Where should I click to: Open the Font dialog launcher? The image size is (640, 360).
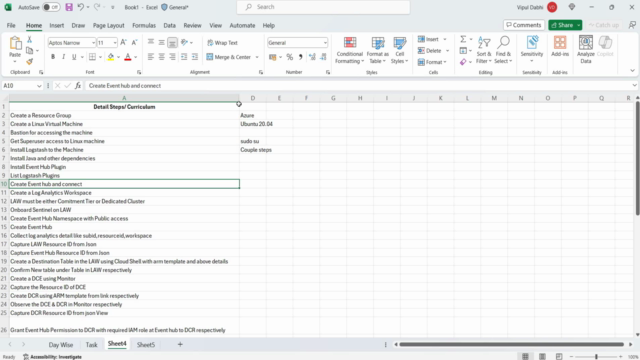click(139, 72)
